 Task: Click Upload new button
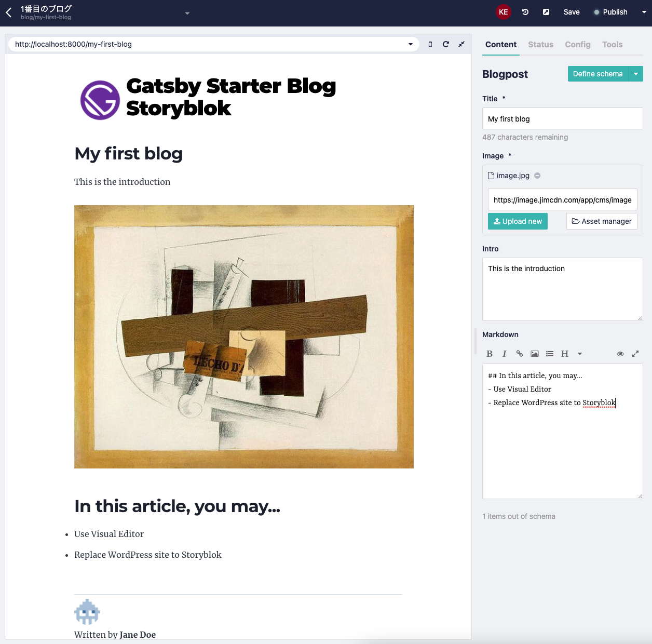(518, 221)
